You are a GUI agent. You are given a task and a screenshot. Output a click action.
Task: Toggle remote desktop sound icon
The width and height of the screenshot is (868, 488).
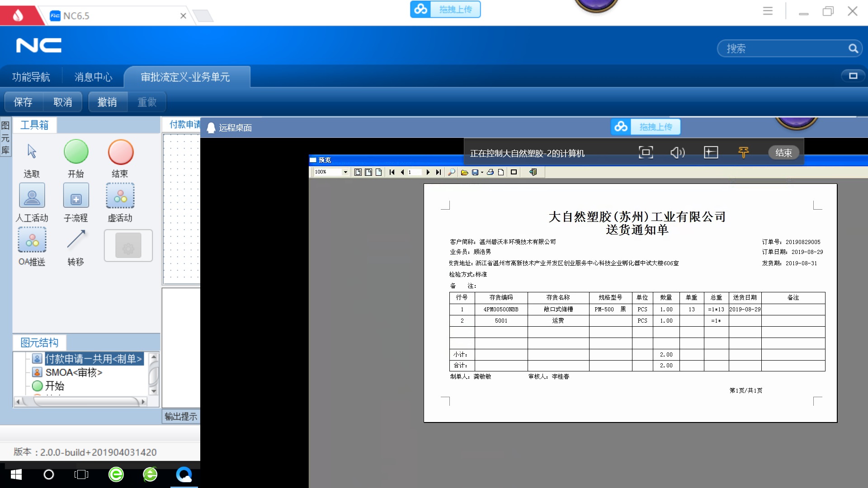click(x=677, y=153)
